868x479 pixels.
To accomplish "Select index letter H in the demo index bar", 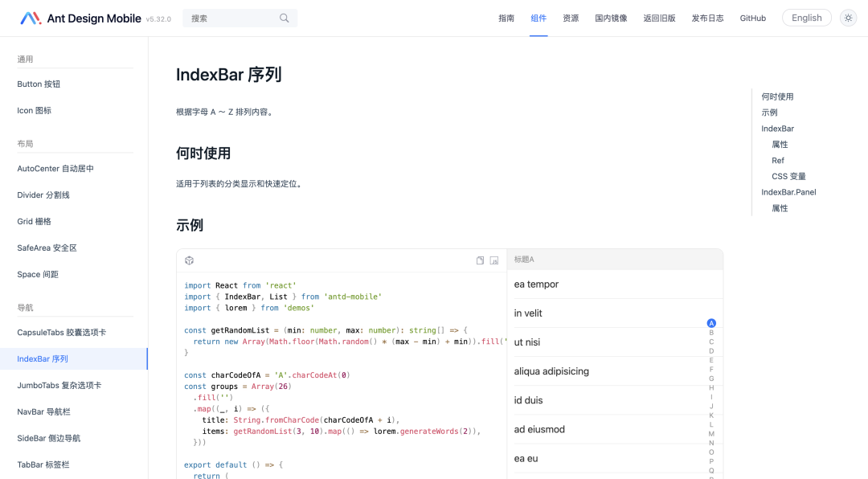I will tap(711, 387).
